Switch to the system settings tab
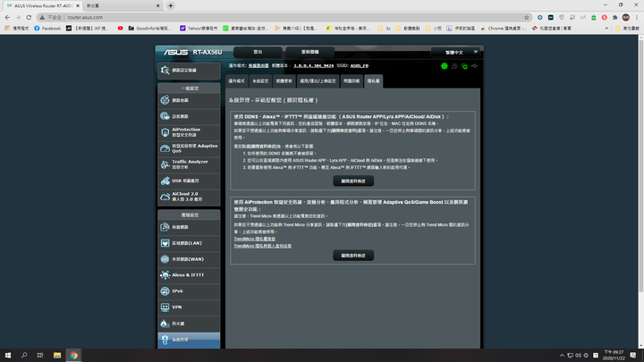The height and width of the screenshot is (362, 644). click(x=260, y=80)
